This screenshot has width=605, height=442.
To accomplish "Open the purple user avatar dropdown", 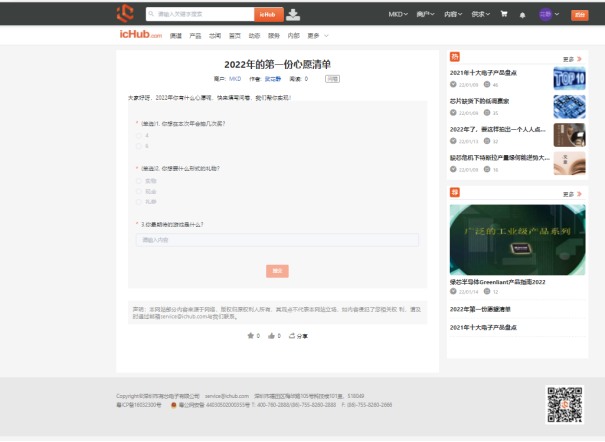I will pyautogui.click(x=548, y=15).
